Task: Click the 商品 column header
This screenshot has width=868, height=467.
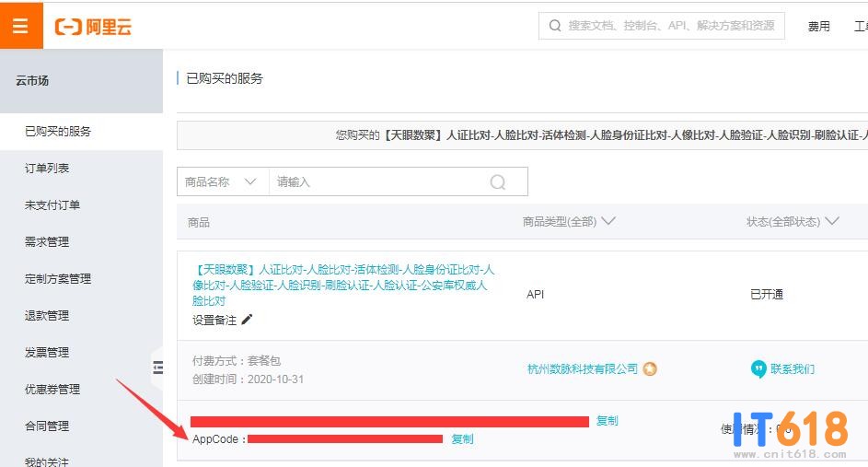Action: click(198, 223)
